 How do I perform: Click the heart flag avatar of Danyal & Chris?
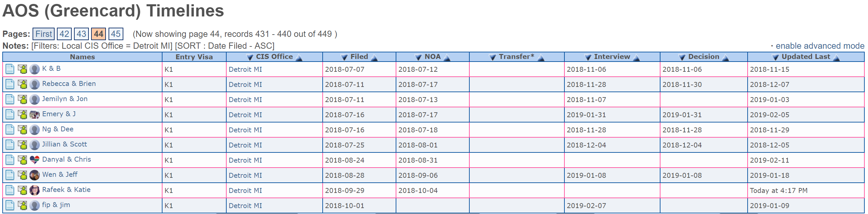click(34, 160)
